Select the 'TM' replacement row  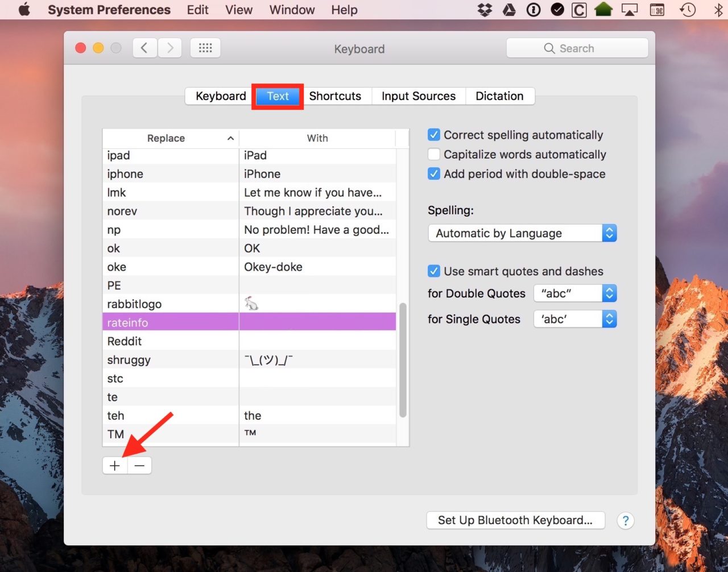pyautogui.click(x=249, y=434)
